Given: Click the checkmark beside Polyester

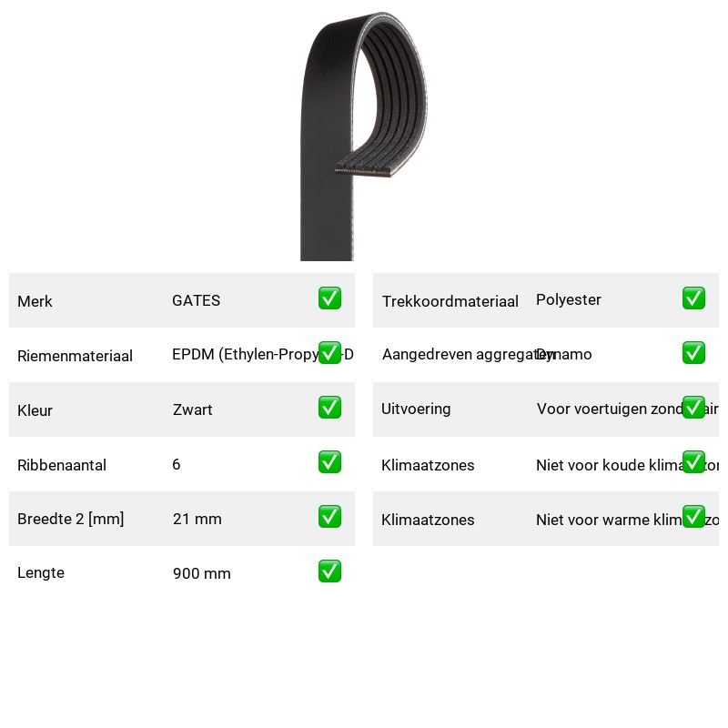Looking at the screenshot, I should 693,298.
